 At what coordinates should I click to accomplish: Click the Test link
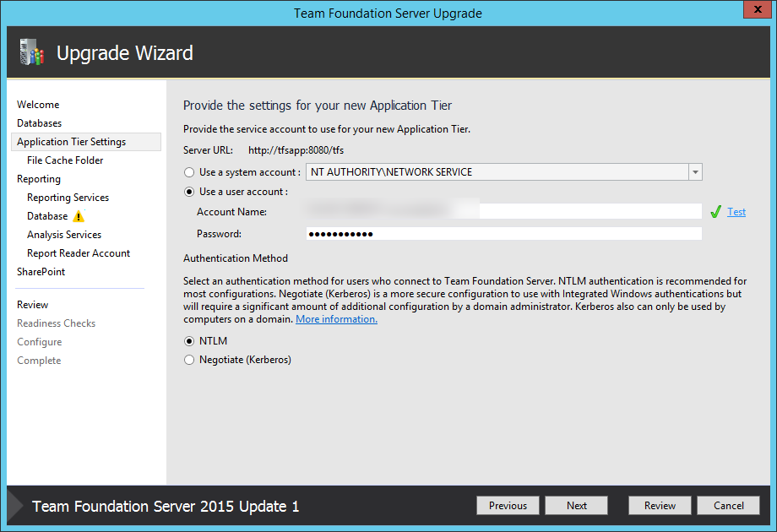[736, 211]
